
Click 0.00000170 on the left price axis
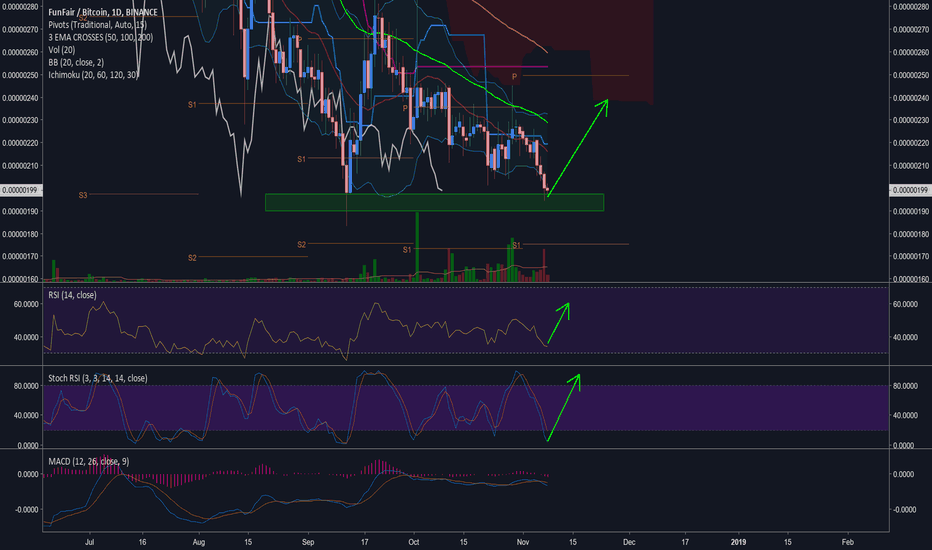[x=21, y=257]
